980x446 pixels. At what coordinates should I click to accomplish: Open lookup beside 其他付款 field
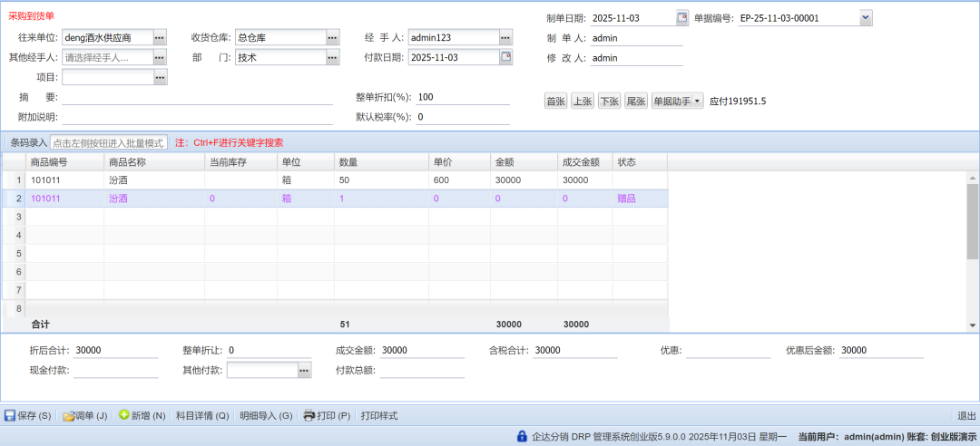coord(304,370)
